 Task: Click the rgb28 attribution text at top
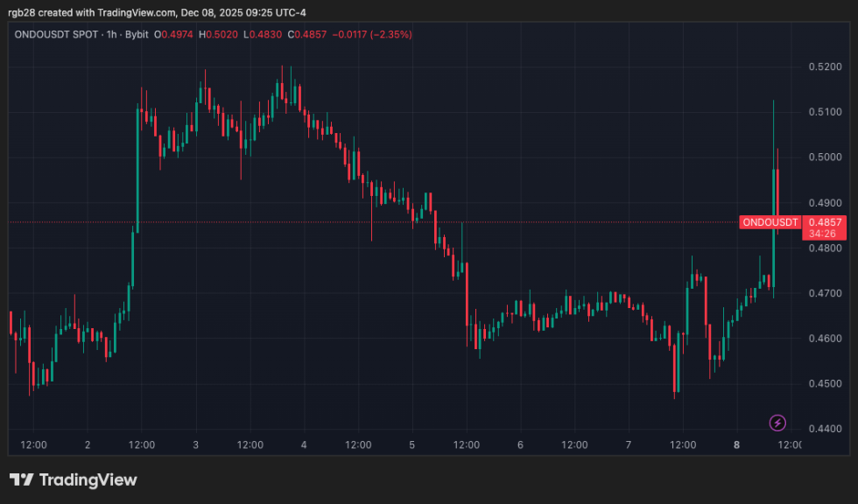click(x=21, y=13)
